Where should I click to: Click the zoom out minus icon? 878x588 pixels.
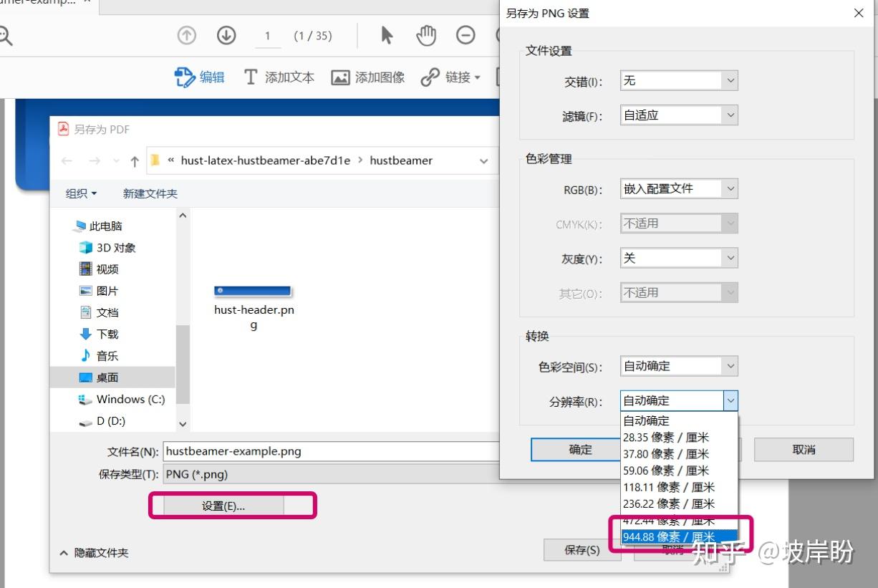click(466, 34)
